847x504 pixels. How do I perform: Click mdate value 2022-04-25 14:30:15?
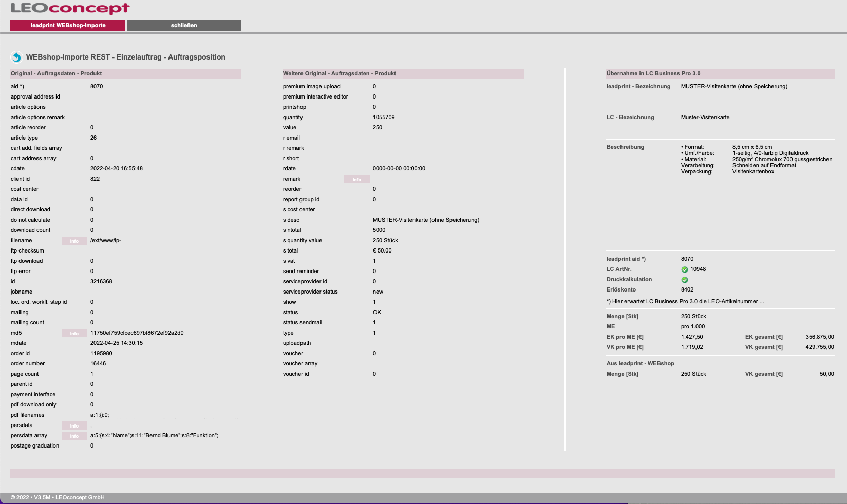117,343
